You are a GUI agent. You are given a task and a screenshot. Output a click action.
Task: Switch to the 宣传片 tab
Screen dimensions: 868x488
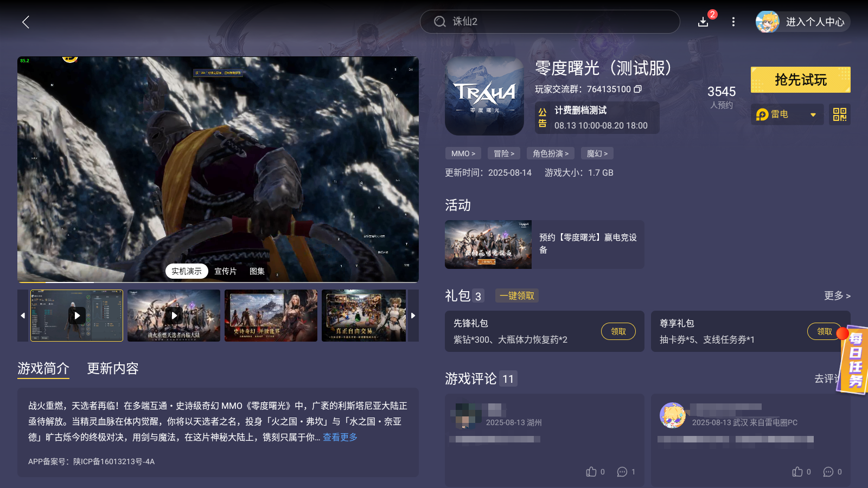[x=226, y=271]
